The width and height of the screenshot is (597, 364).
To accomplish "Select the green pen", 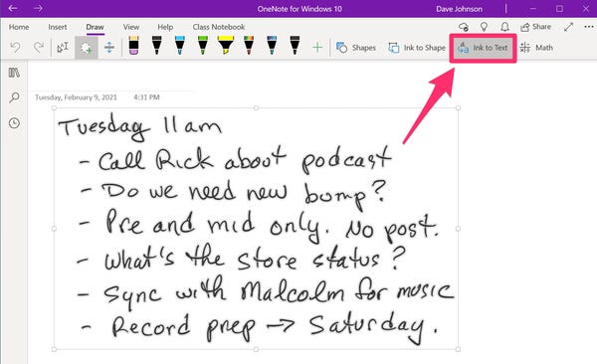I will click(x=203, y=46).
